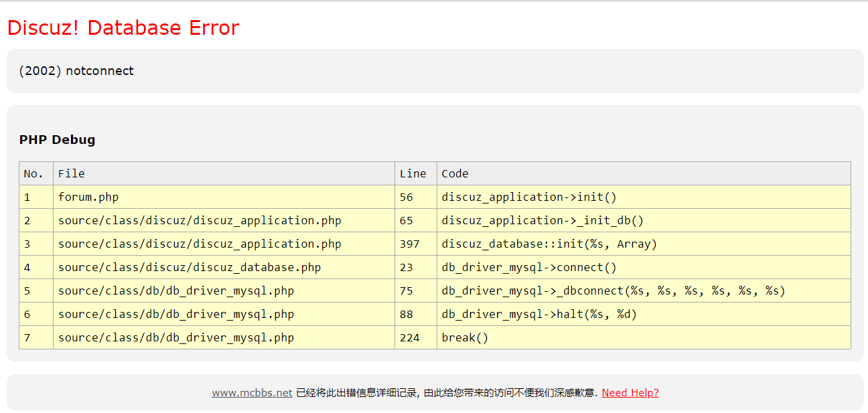Click the break() code cell

(x=465, y=338)
